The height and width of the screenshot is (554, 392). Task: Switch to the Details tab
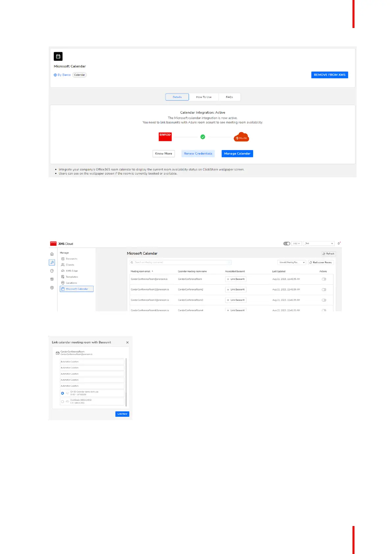[x=177, y=97]
